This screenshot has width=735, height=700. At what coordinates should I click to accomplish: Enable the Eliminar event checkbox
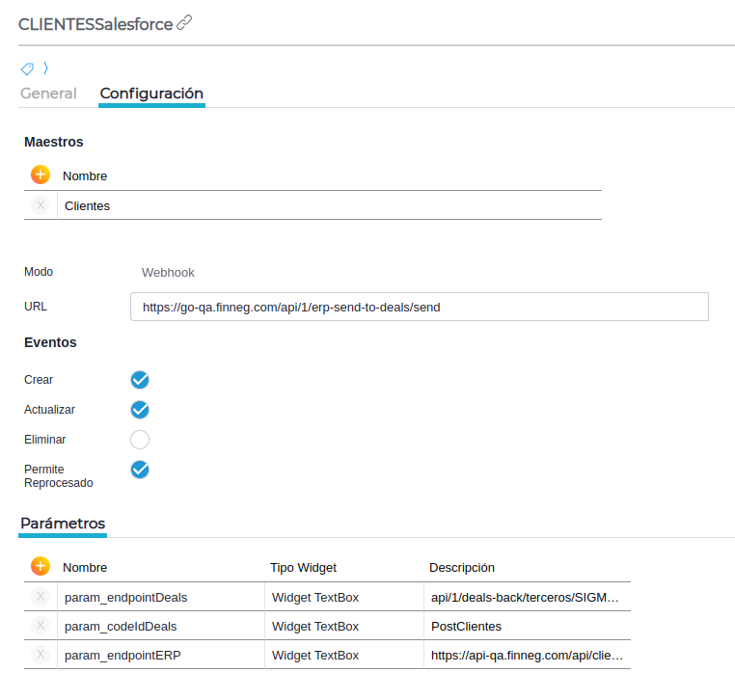pos(140,440)
